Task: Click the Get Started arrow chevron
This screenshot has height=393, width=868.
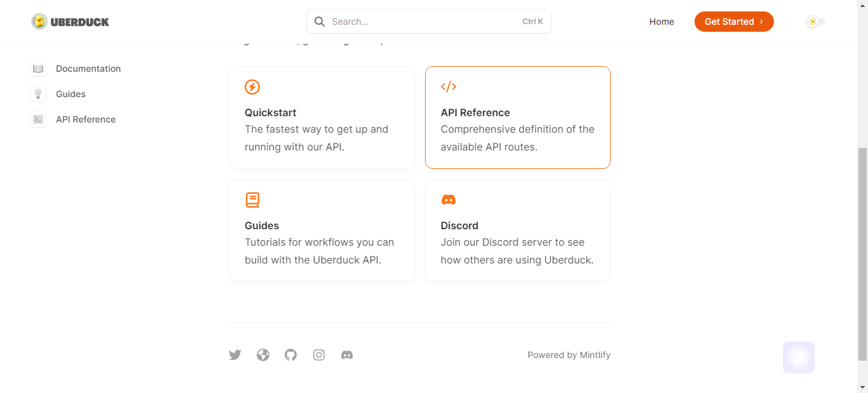Action: tap(761, 22)
